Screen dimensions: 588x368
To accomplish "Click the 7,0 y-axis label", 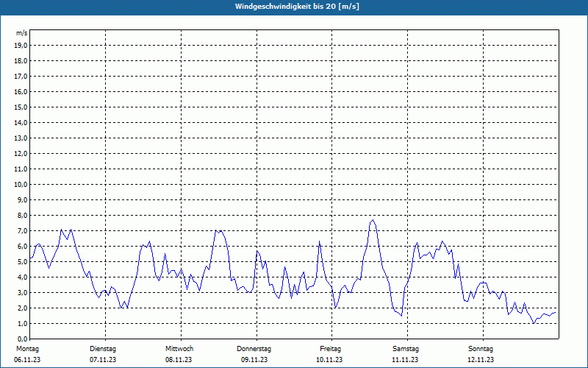I will click(x=23, y=230).
